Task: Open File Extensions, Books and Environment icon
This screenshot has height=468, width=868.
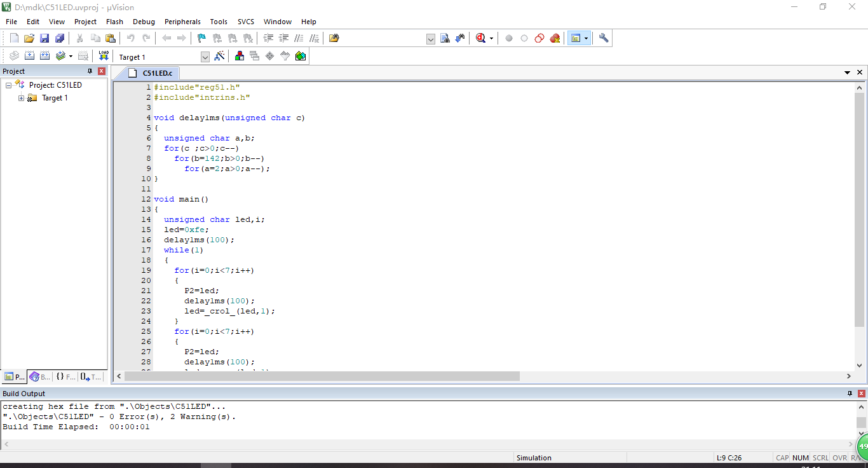Action: pos(240,56)
